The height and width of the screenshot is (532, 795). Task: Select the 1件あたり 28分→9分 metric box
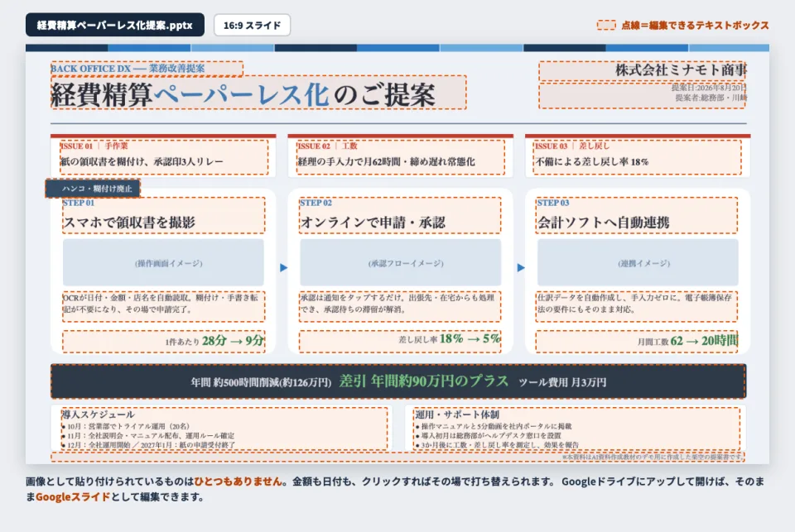pos(164,342)
